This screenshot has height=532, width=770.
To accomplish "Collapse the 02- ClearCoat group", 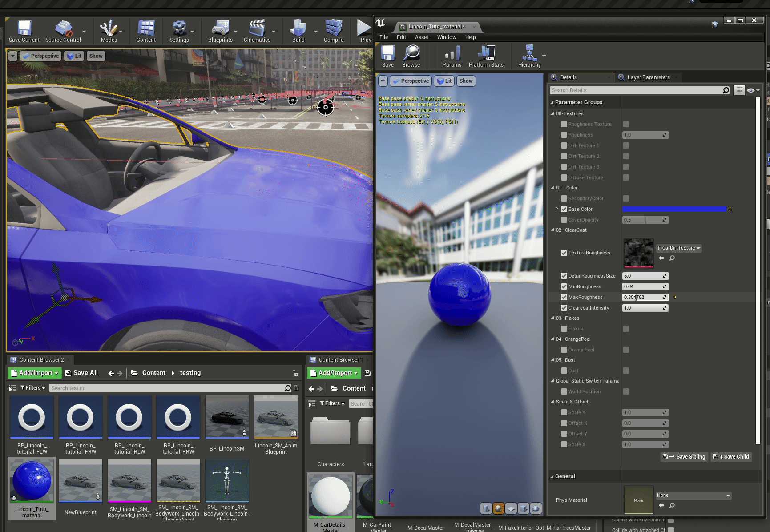I will pyautogui.click(x=552, y=230).
